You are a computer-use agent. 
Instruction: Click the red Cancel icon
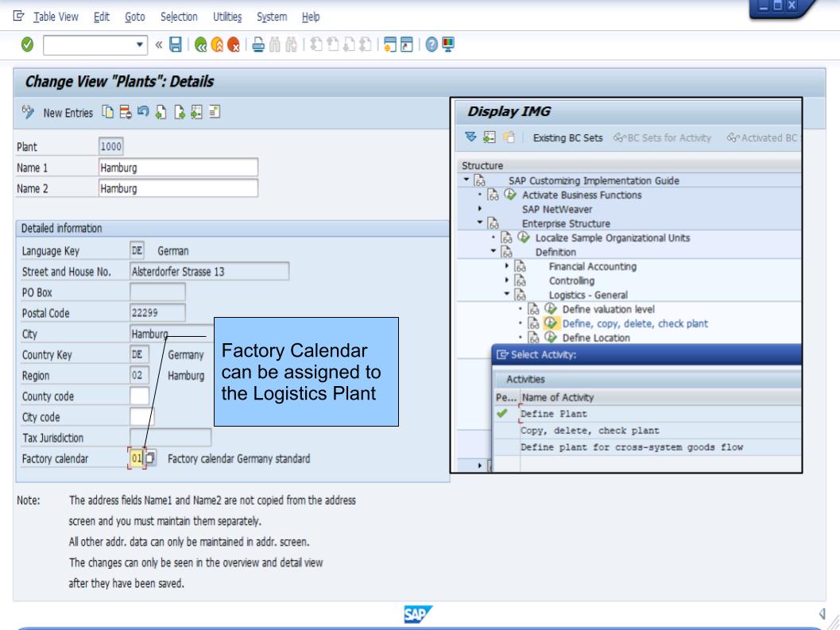tap(234, 44)
